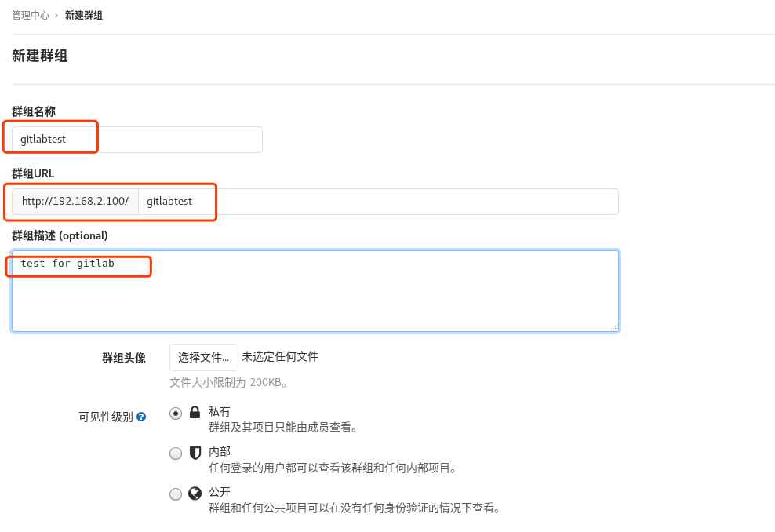The image size is (775, 532).
Task: Click the shield icon next to 内部
Action: click(x=194, y=452)
